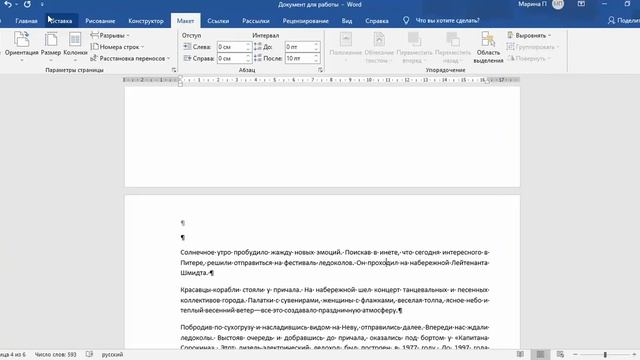Click the Redo button in quick access

coord(27,4)
